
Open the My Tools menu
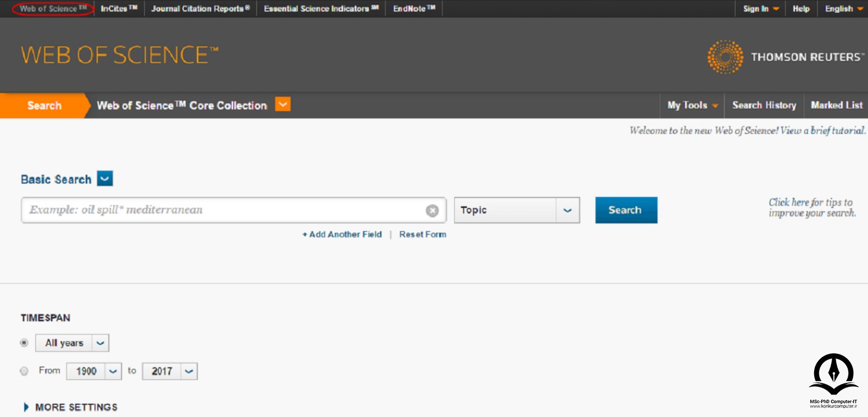coord(693,105)
